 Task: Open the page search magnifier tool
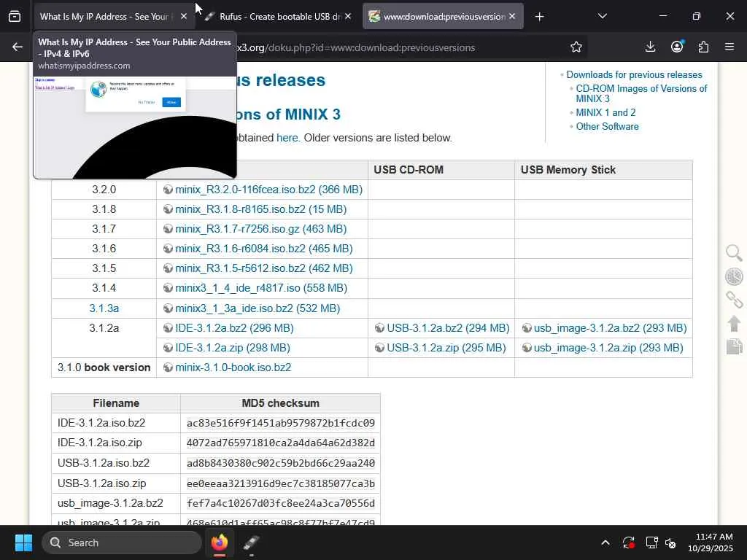(x=734, y=253)
